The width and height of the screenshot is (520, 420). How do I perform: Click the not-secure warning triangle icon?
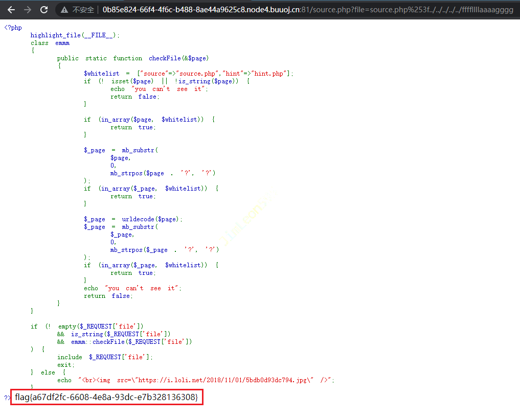click(64, 10)
